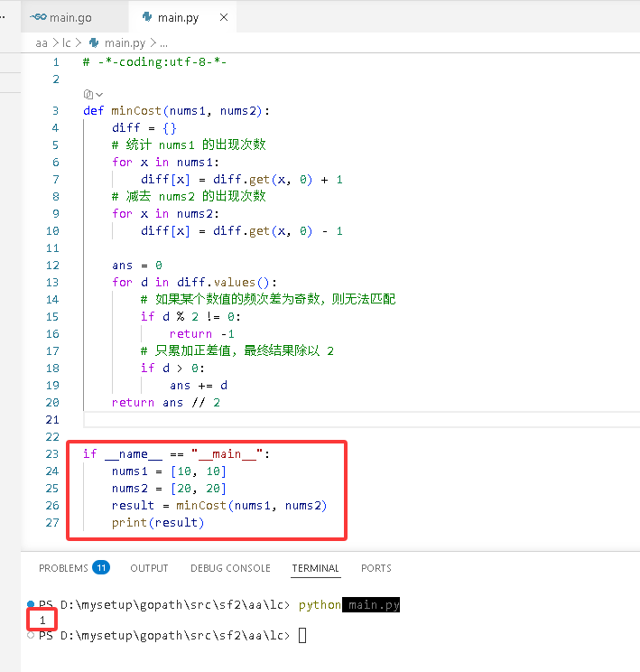Click the 'ans += d' line
Image resolution: width=640 pixels, height=672 pixels.
(199, 386)
